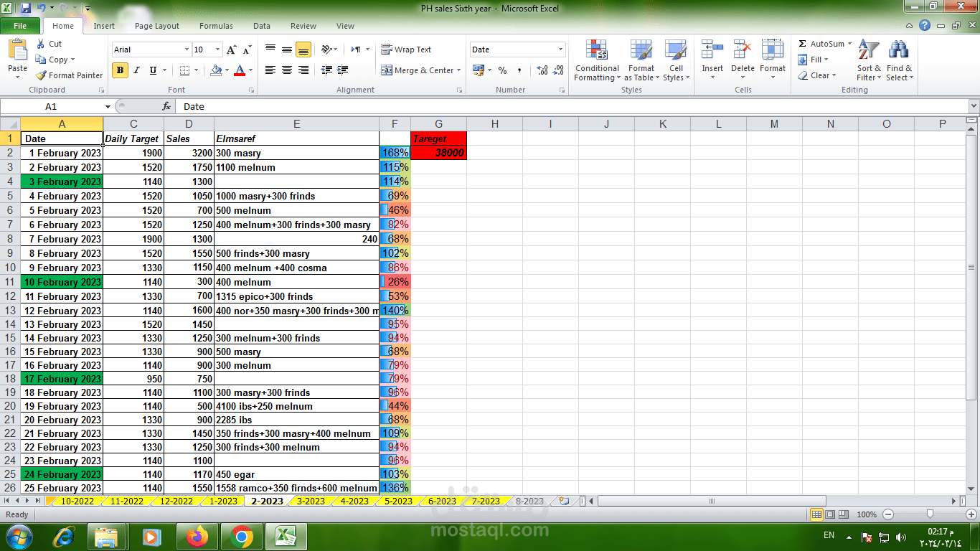Image resolution: width=980 pixels, height=551 pixels.
Task: Activate the Format Painter brush
Action: point(42,75)
